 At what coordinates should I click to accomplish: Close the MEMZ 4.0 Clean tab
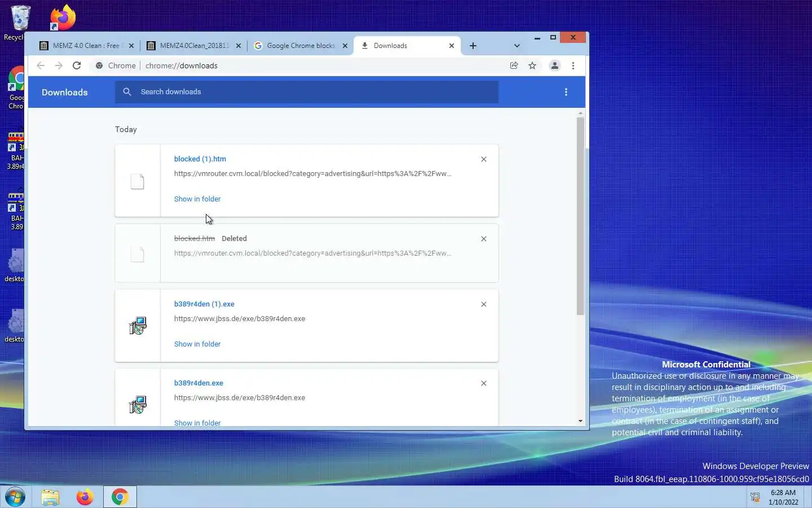pos(131,46)
